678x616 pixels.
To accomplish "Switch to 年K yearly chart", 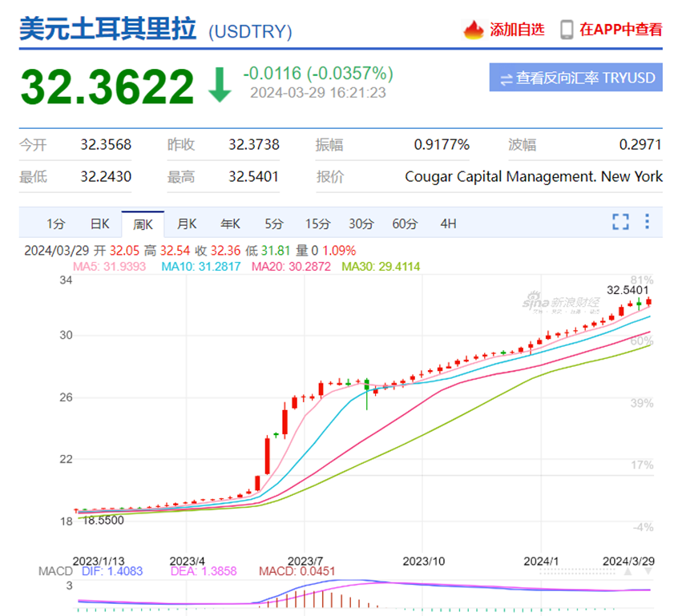I will (231, 223).
